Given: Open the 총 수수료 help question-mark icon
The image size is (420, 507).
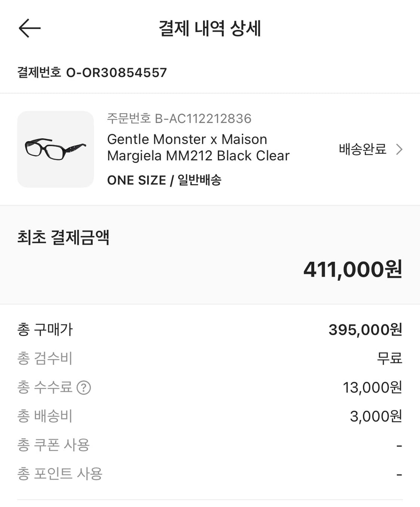Looking at the screenshot, I should point(84,388).
